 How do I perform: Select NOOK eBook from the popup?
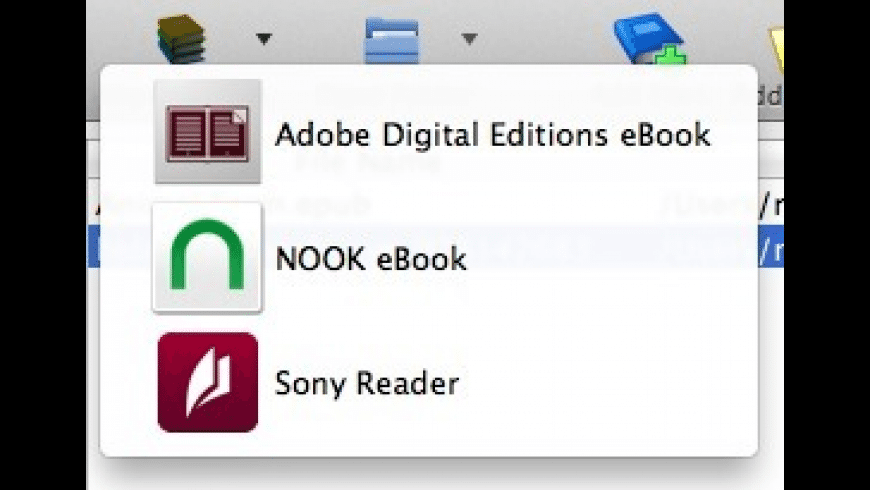point(428,258)
